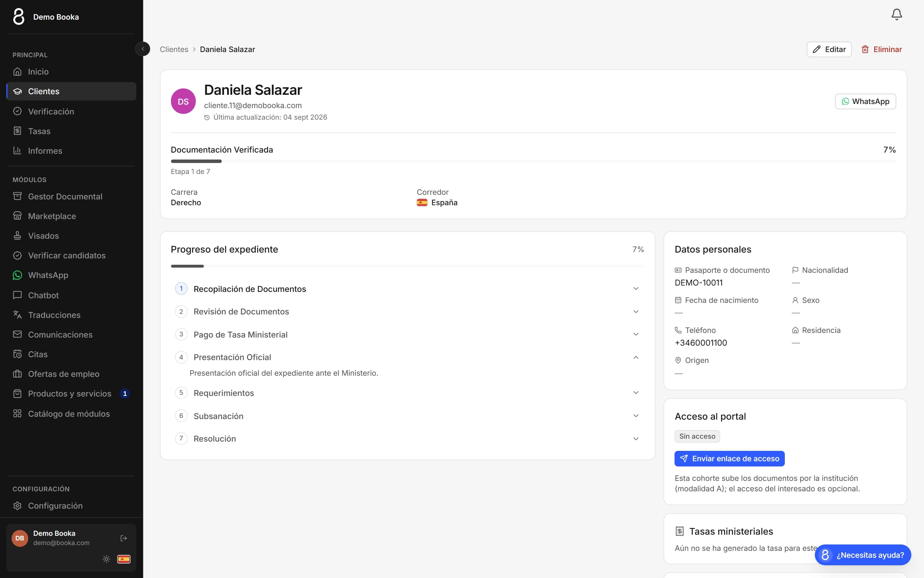Click the Progreso del expediente progress bar

point(407,266)
